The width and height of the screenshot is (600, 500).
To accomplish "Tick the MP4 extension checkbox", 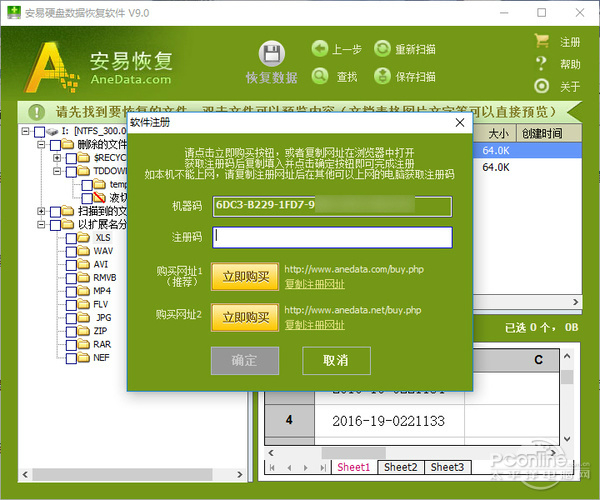I will click(71, 292).
